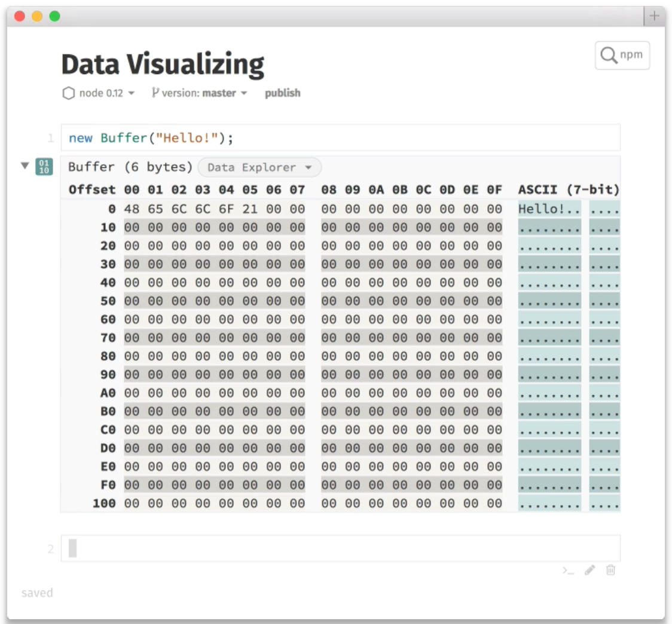The width and height of the screenshot is (672, 624).
Task: Click the publish link
Action: pyautogui.click(x=282, y=93)
